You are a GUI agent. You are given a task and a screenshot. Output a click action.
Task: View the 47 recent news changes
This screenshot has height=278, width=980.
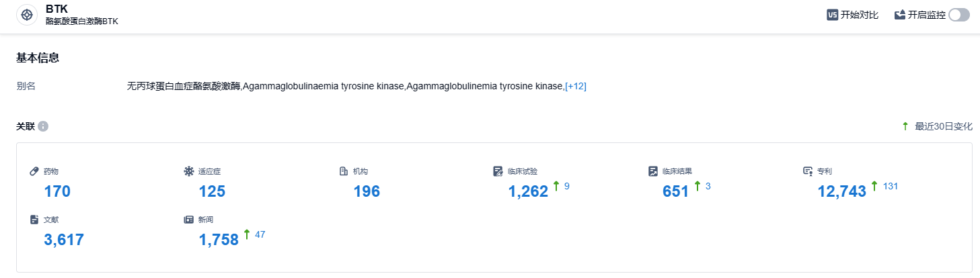click(260, 234)
